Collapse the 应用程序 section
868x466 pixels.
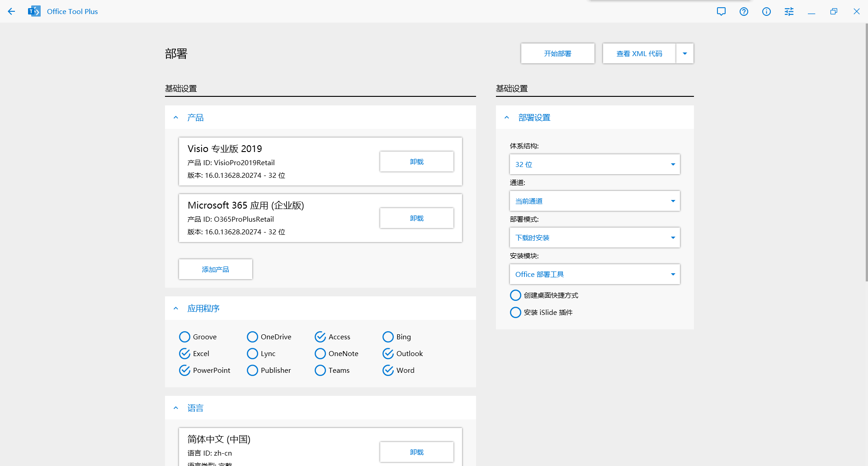pos(176,309)
